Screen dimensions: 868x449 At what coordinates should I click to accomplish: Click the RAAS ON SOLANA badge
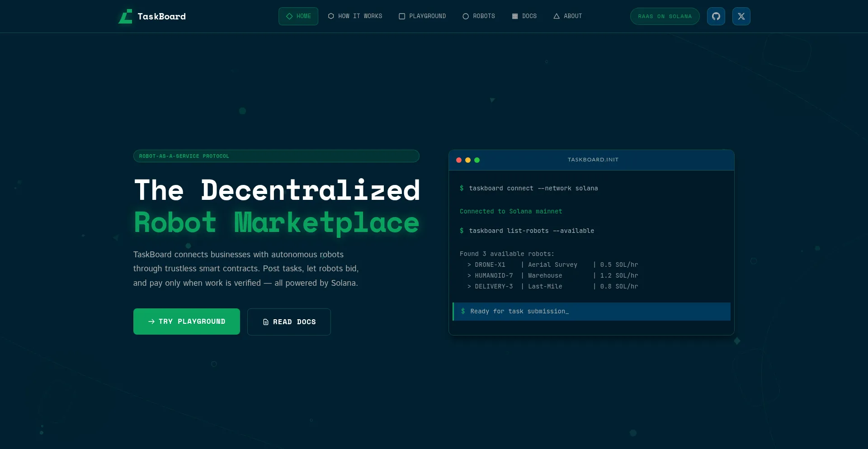[x=664, y=16]
